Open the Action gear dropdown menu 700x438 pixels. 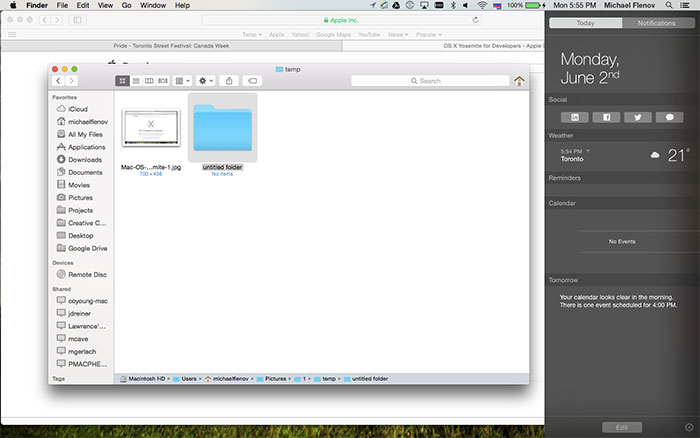coord(206,80)
